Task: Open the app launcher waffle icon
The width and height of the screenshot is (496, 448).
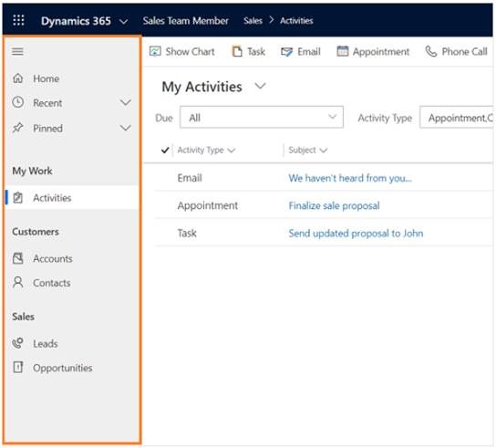Action: (x=18, y=20)
